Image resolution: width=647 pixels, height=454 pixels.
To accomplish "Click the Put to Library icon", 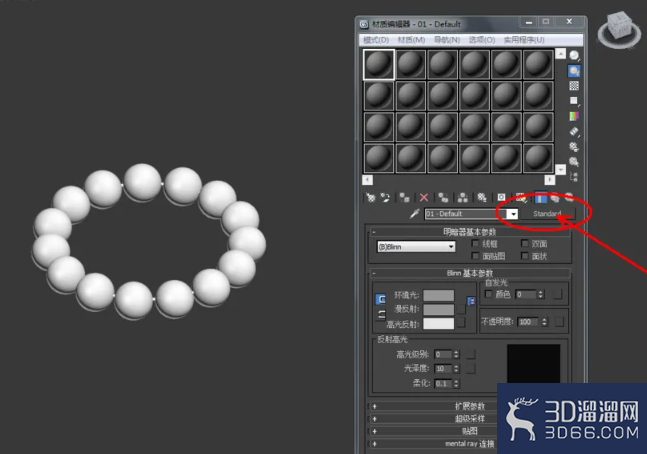I will tap(482, 198).
